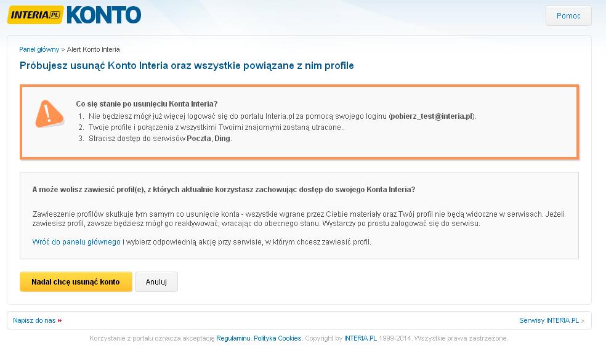The width and height of the screenshot is (606, 364).
Task: Click login text pobierz_test@interia.pl
Action: pyautogui.click(x=431, y=116)
